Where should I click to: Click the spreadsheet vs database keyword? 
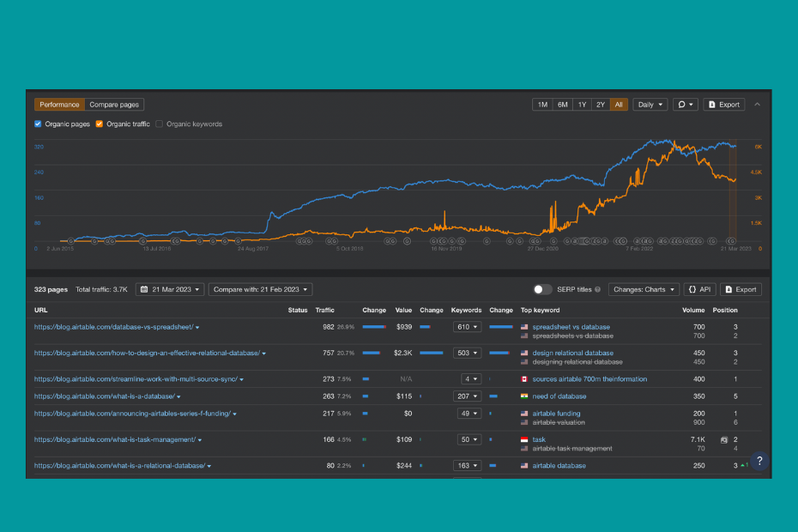pos(571,327)
